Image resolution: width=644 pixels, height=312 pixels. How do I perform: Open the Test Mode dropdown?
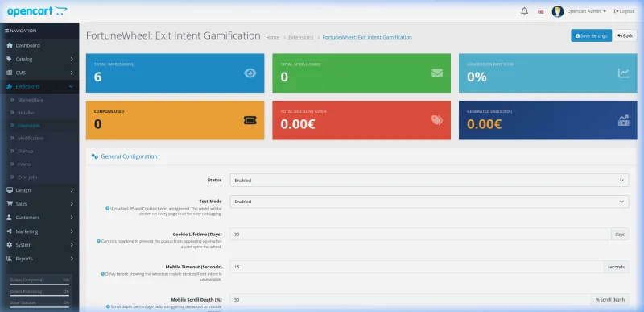(429, 202)
